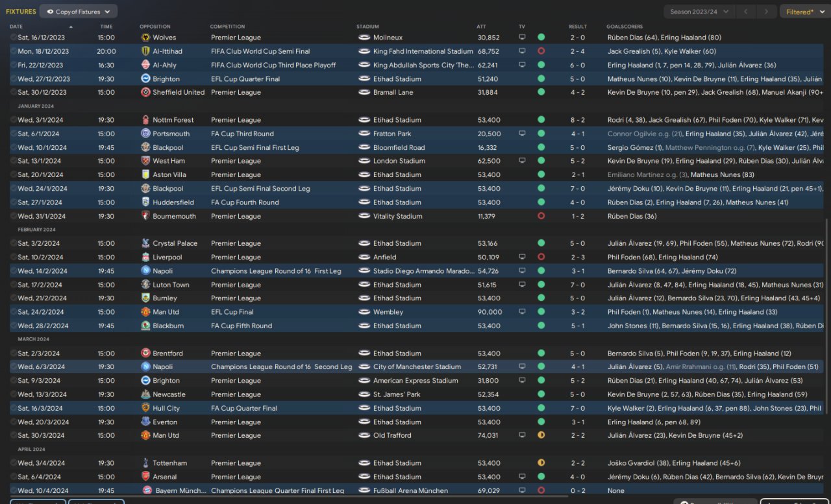This screenshot has height=504, width=831.
Task: Sort by the Stadium column header
Action: [367, 27]
